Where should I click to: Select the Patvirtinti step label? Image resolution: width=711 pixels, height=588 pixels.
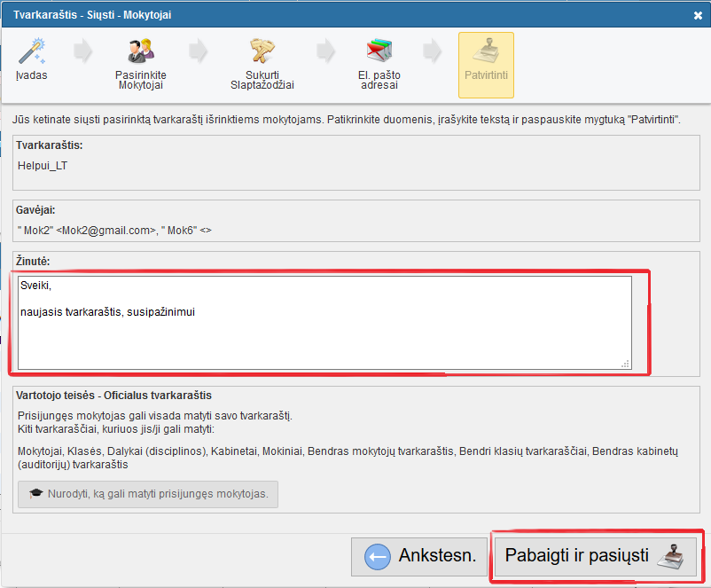coord(486,75)
